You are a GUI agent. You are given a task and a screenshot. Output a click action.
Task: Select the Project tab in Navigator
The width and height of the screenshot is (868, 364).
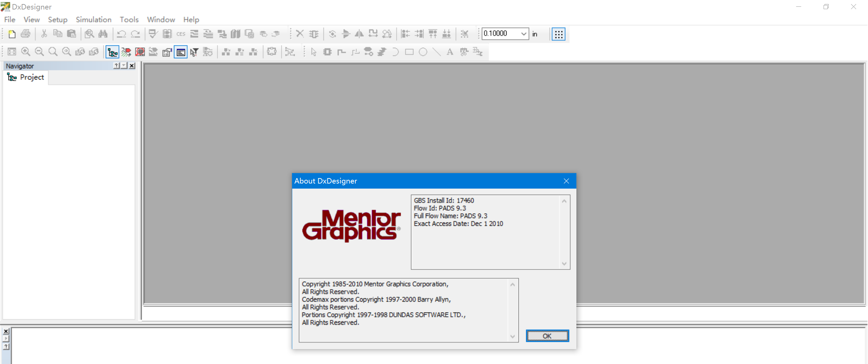click(26, 77)
